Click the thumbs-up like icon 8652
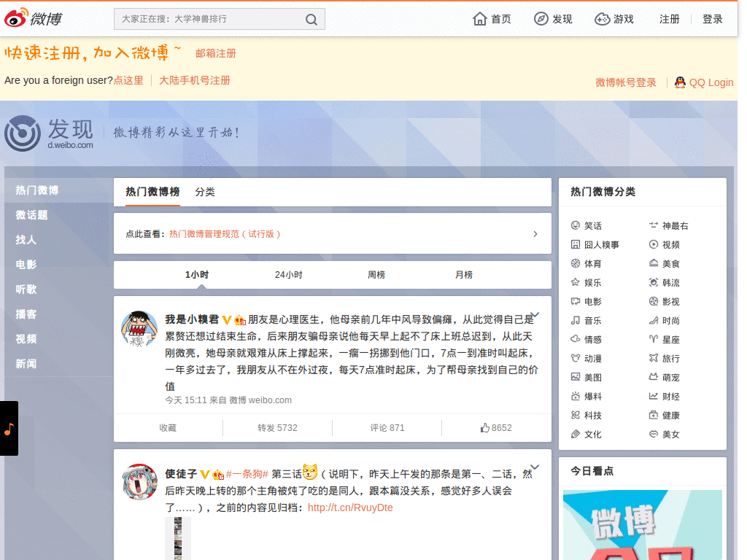Screen dimensions: 747x560 click(485, 427)
